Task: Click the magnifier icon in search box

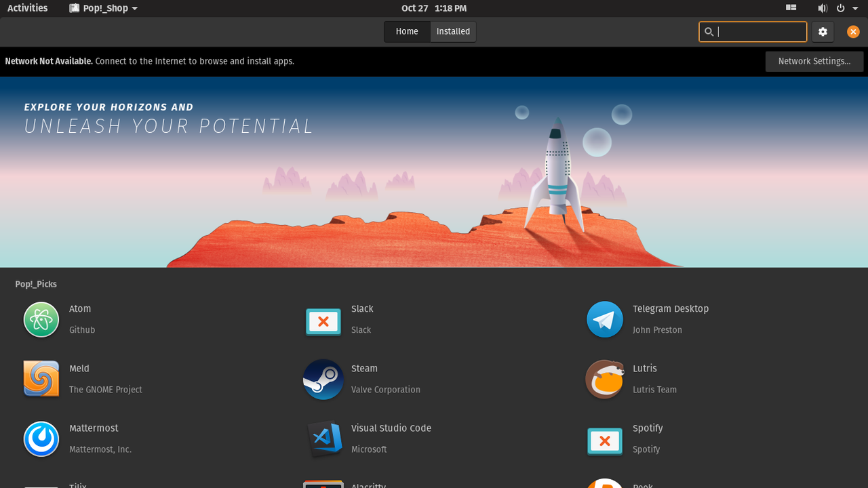Action: 709,32
